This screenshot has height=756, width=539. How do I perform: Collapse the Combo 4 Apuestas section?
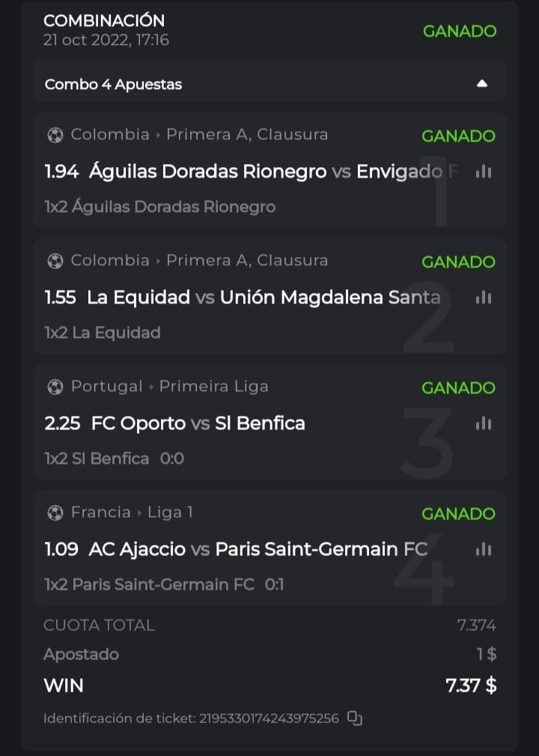[482, 83]
